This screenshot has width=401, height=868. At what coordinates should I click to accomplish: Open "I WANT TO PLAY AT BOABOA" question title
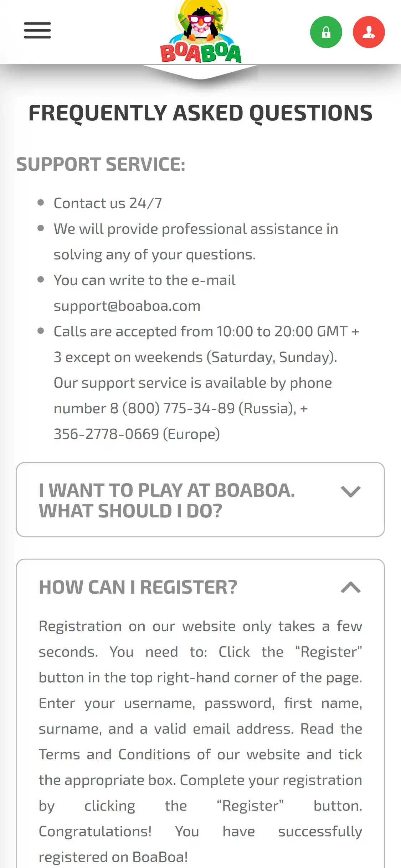pyautogui.click(x=167, y=500)
